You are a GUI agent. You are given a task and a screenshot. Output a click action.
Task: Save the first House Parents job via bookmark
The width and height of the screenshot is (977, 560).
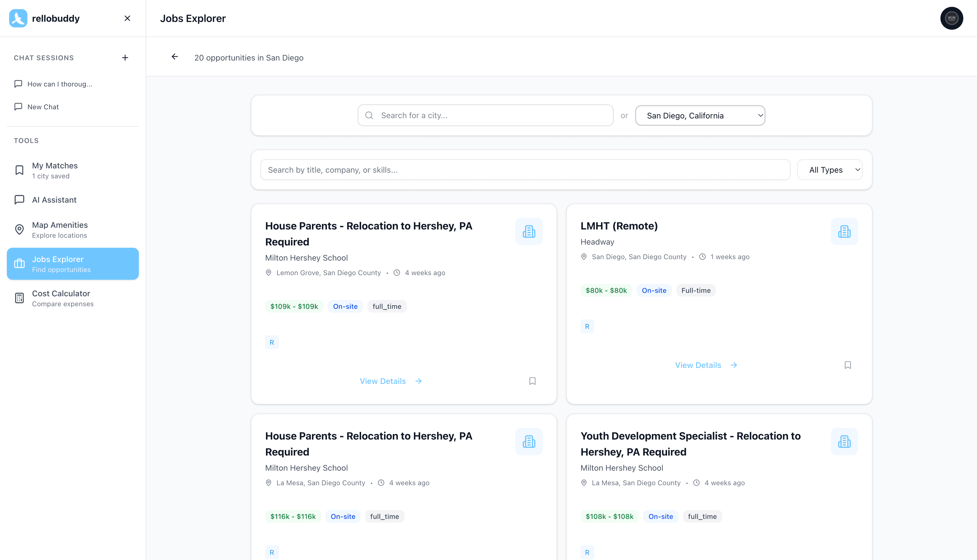[x=532, y=381]
